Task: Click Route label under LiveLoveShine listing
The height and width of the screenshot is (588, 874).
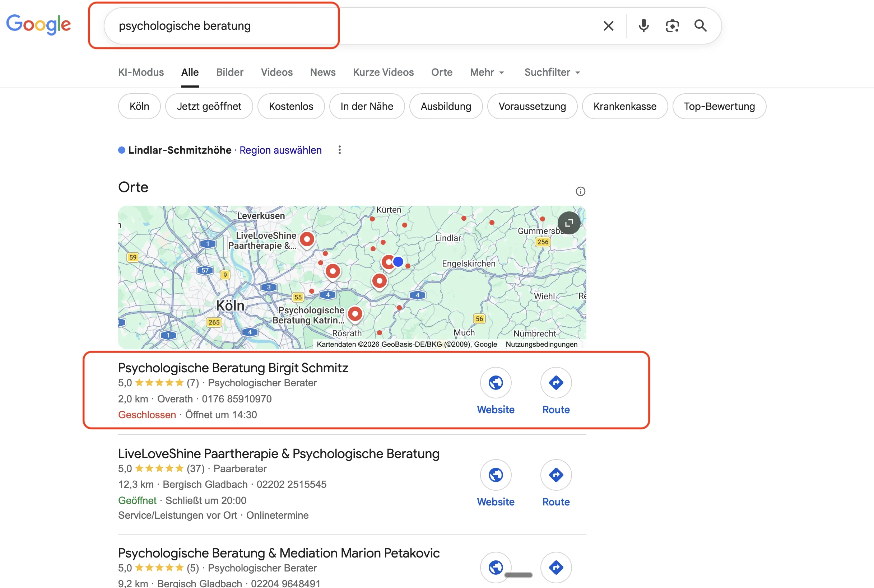Action: coord(555,502)
